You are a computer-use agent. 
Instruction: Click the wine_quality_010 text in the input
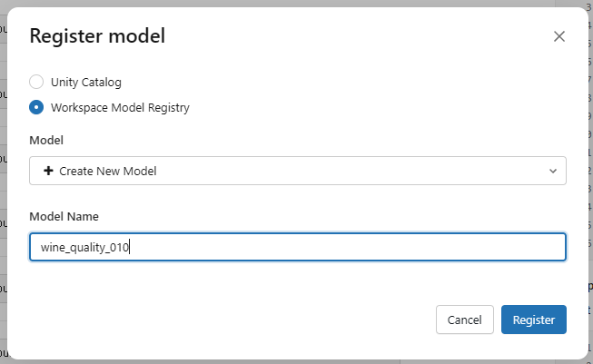point(85,247)
